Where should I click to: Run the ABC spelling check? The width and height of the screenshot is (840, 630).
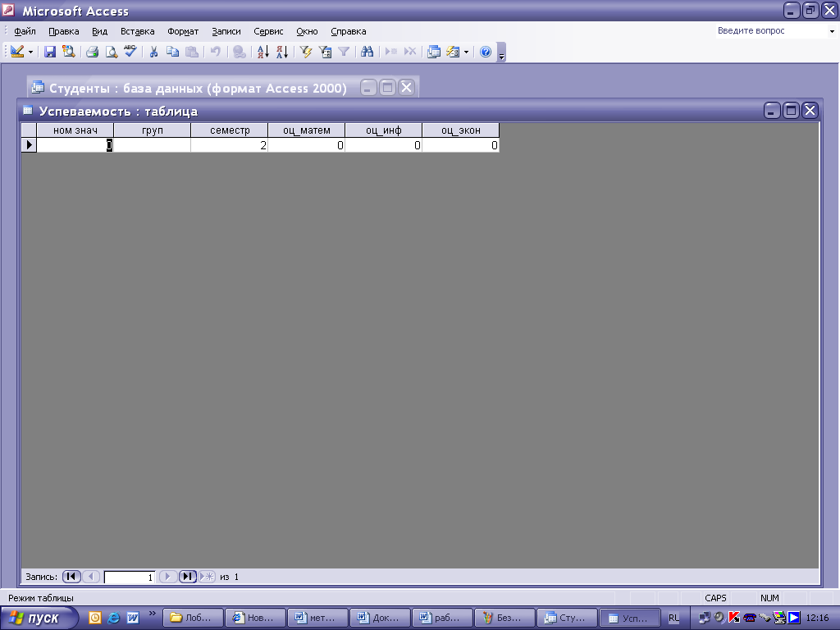130,52
